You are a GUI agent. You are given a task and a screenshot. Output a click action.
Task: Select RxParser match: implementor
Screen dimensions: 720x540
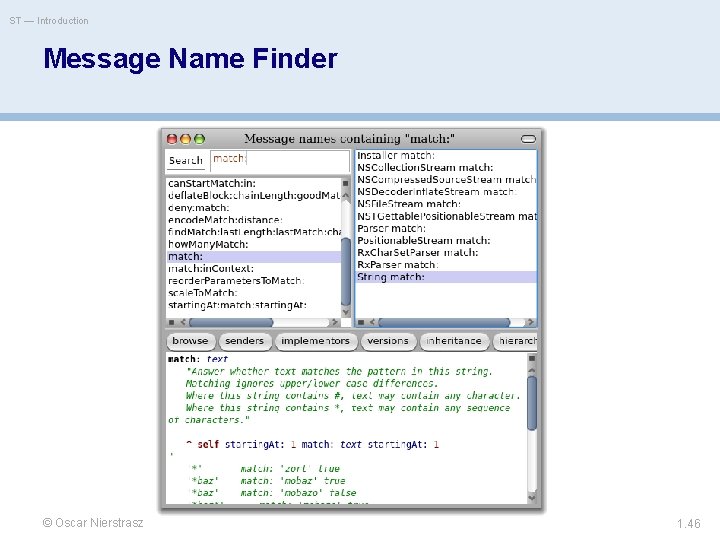coord(446,265)
